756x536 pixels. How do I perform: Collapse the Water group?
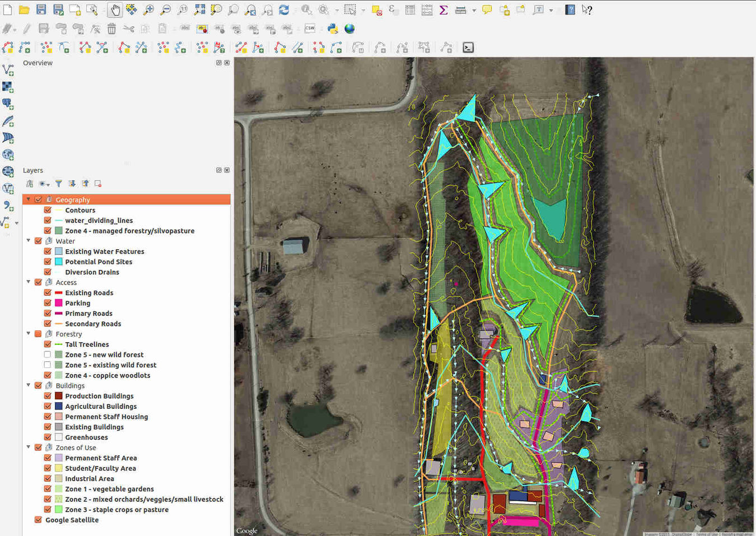coord(28,240)
